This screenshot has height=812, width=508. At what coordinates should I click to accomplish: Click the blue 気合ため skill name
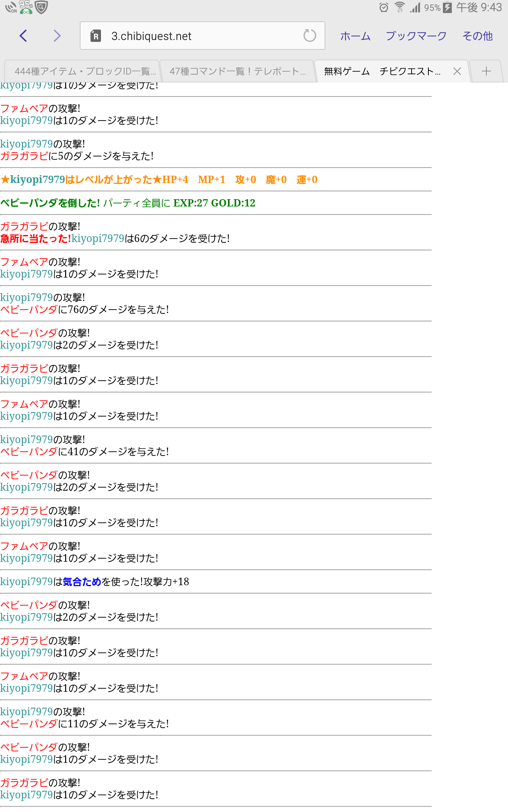tap(82, 582)
